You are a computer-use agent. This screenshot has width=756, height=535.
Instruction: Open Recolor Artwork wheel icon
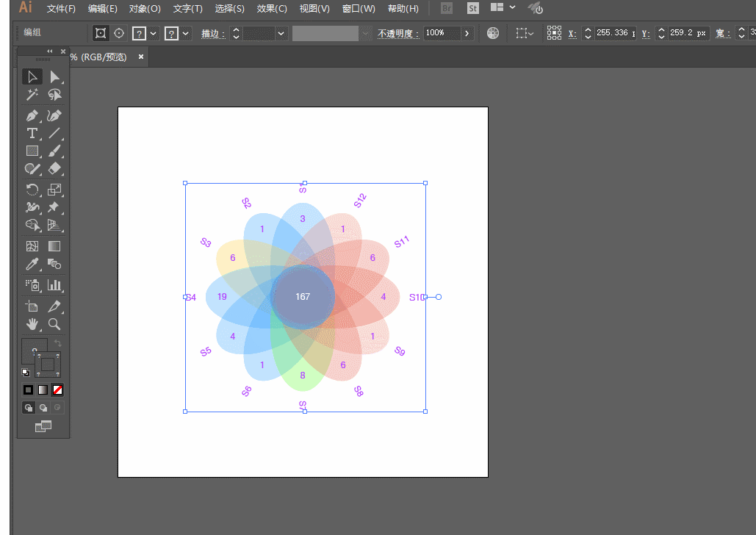(x=493, y=33)
